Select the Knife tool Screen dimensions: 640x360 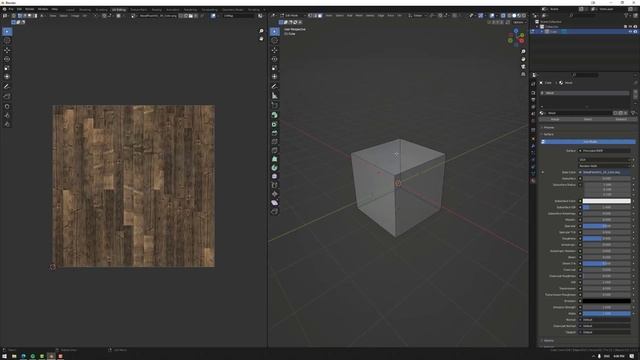point(275,150)
